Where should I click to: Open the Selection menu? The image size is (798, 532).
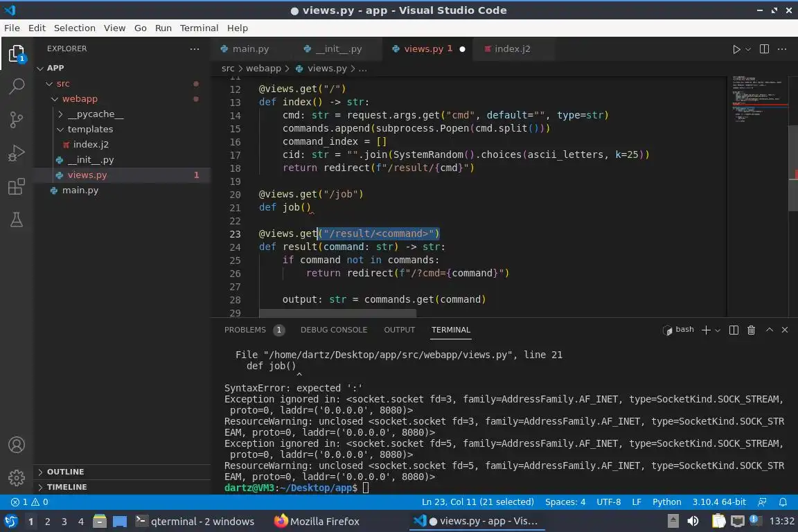pyautogui.click(x=74, y=28)
